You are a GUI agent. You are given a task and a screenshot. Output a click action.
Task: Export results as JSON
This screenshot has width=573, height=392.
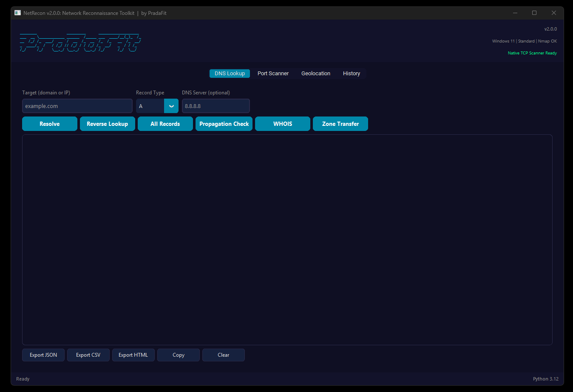(43, 355)
